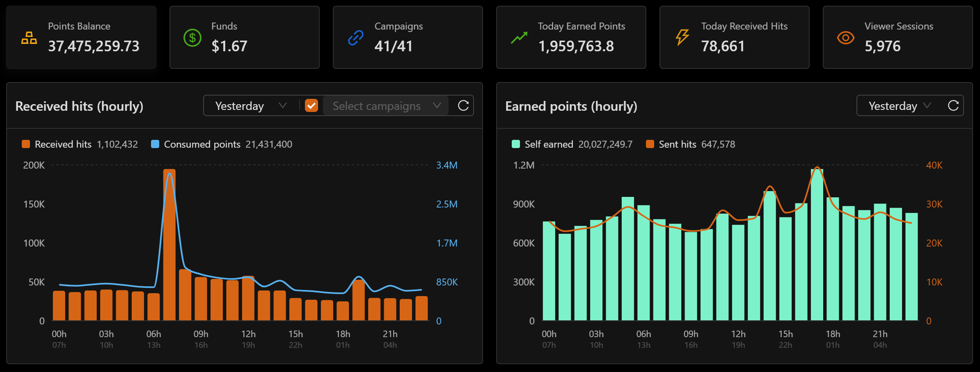Toggle the Sent hits legend swatch
980x372 pixels.
[x=650, y=144]
